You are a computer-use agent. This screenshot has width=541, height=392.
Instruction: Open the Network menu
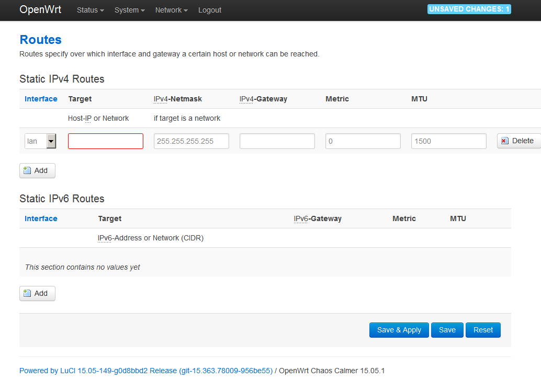pos(172,10)
